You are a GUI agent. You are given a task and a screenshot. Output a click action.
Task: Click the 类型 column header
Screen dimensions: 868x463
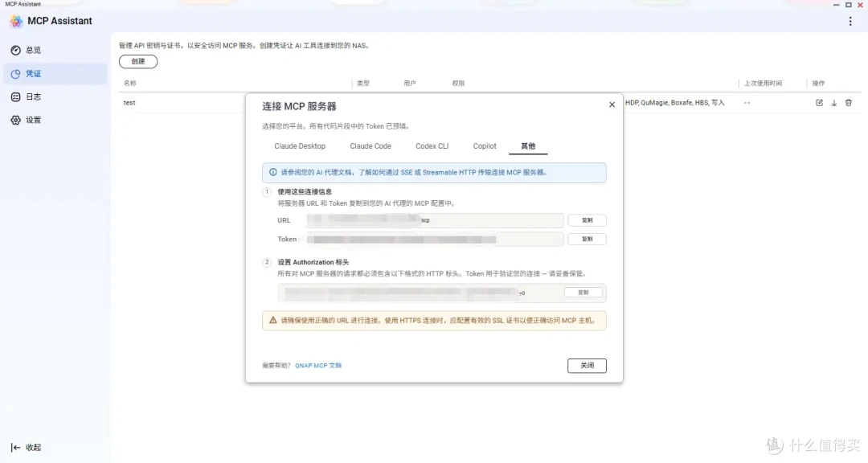pyautogui.click(x=363, y=83)
